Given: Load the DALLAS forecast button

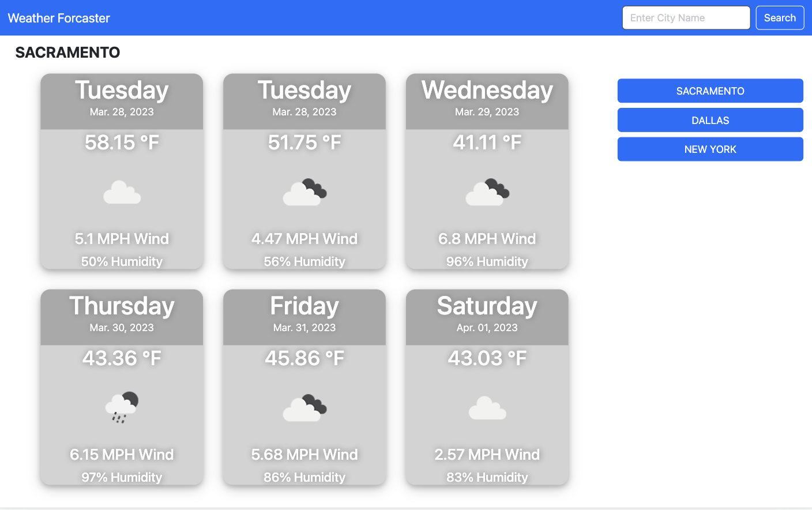Looking at the screenshot, I should pyautogui.click(x=710, y=120).
